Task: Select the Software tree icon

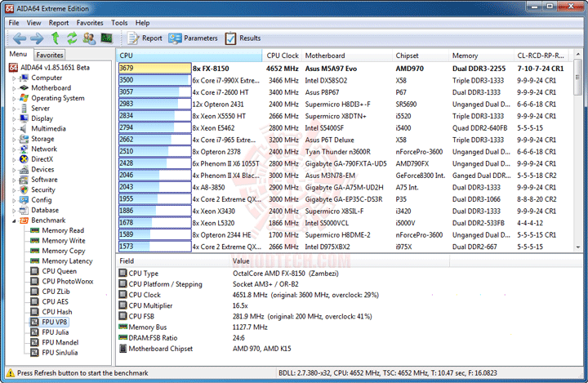Action: [24, 180]
